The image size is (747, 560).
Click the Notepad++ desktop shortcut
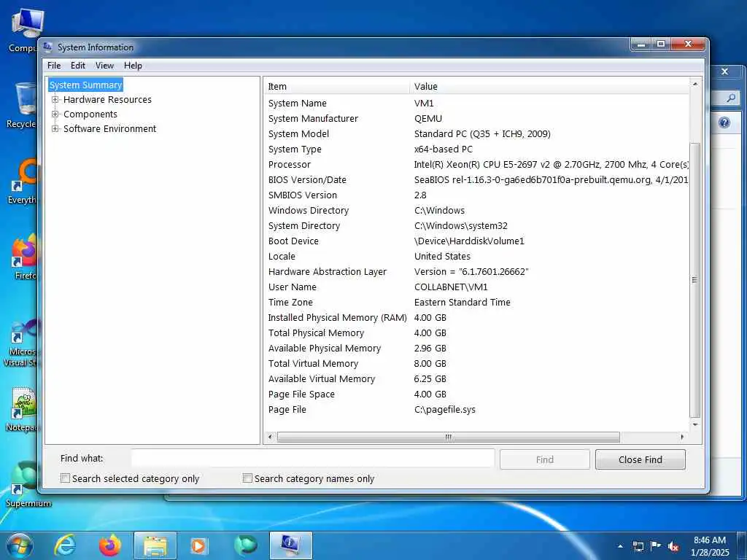click(22, 410)
